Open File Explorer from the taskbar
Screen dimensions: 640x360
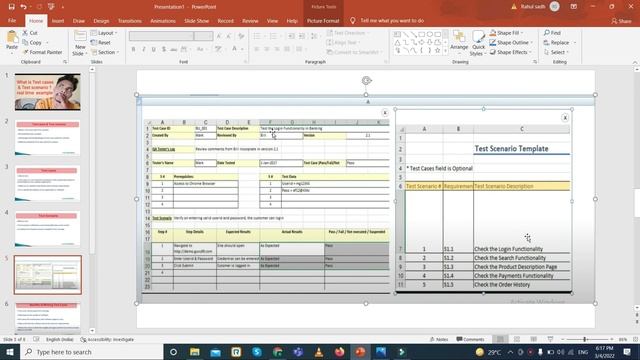(x=195, y=352)
